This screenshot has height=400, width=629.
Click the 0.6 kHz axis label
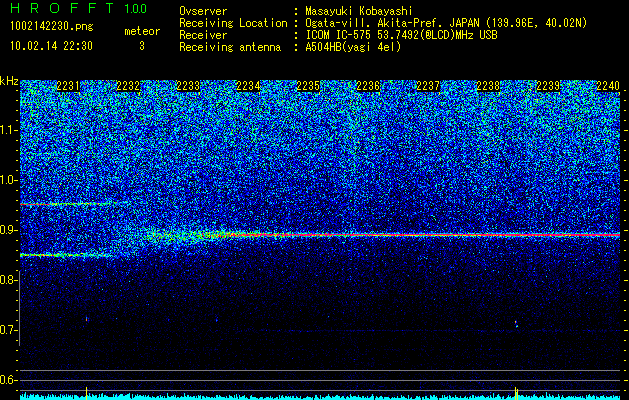[8, 380]
